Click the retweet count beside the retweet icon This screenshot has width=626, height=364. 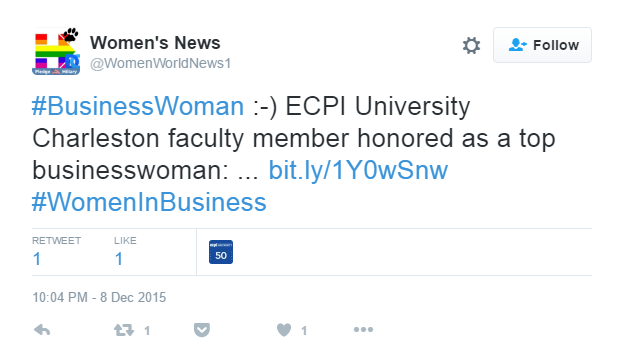pos(147,330)
